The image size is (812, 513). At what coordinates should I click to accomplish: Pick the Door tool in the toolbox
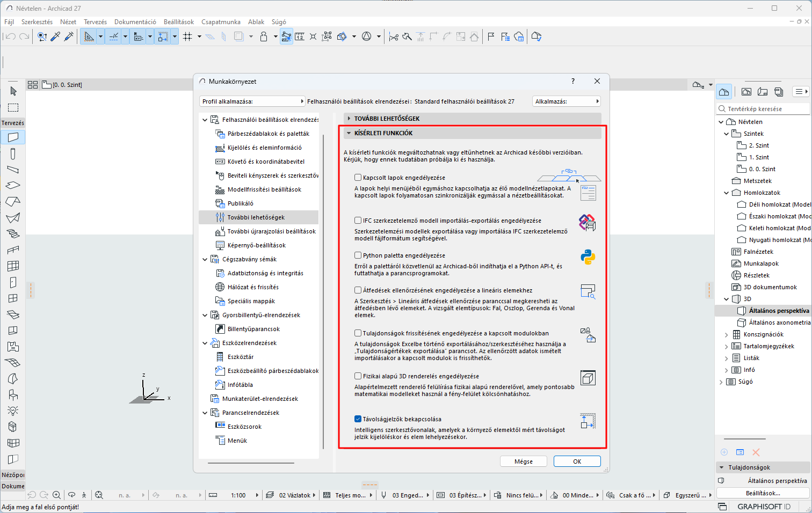click(x=13, y=282)
